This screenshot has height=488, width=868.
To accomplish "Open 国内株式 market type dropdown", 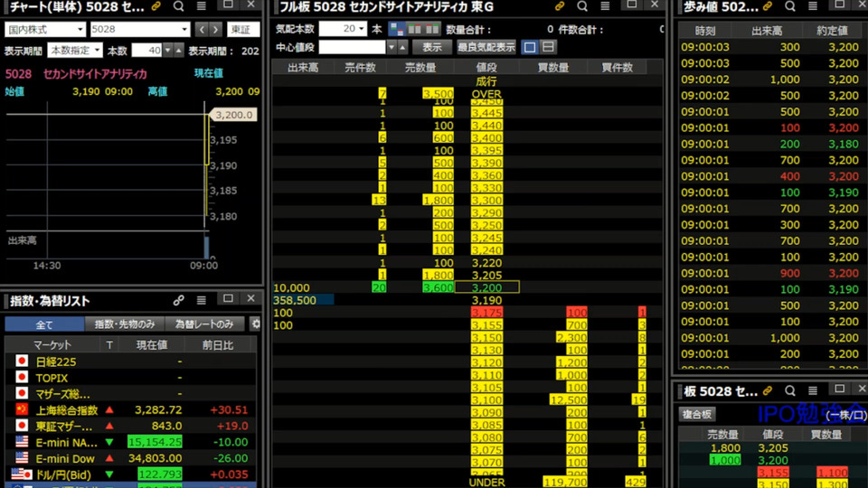I will (x=45, y=29).
